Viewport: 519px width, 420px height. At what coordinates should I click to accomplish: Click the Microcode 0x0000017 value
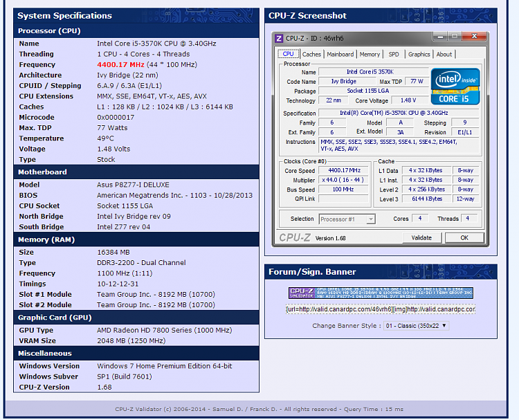pyautogui.click(x=116, y=117)
